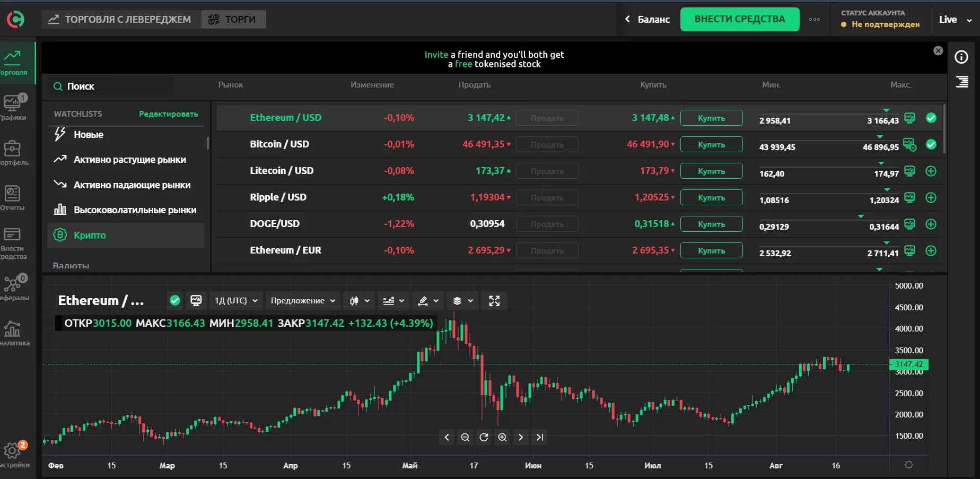Expand chart to fullscreen
The image size is (980, 479).
[494, 301]
